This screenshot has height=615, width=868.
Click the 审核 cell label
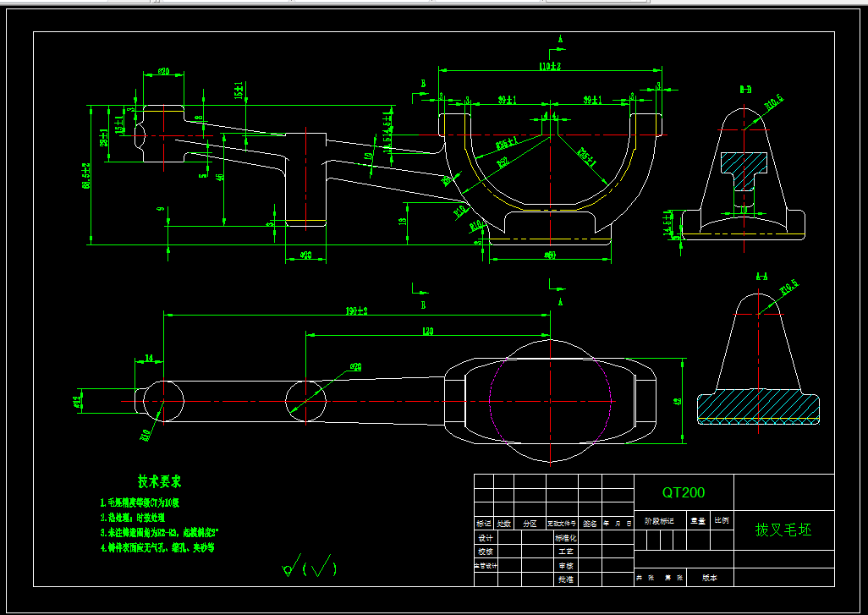[x=566, y=566]
